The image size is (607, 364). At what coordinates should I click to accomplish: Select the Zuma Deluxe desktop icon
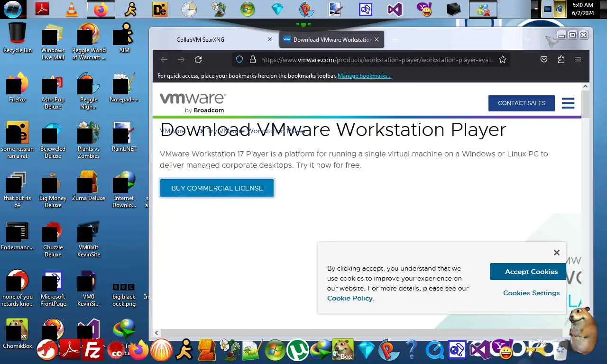[89, 186]
